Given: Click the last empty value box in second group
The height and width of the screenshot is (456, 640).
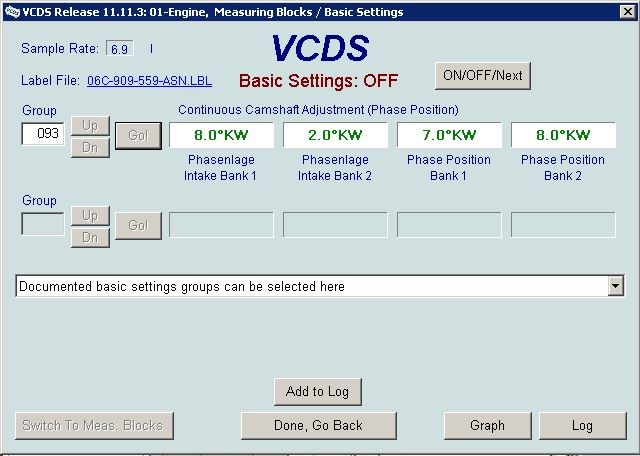Looking at the screenshot, I should click(563, 225).
